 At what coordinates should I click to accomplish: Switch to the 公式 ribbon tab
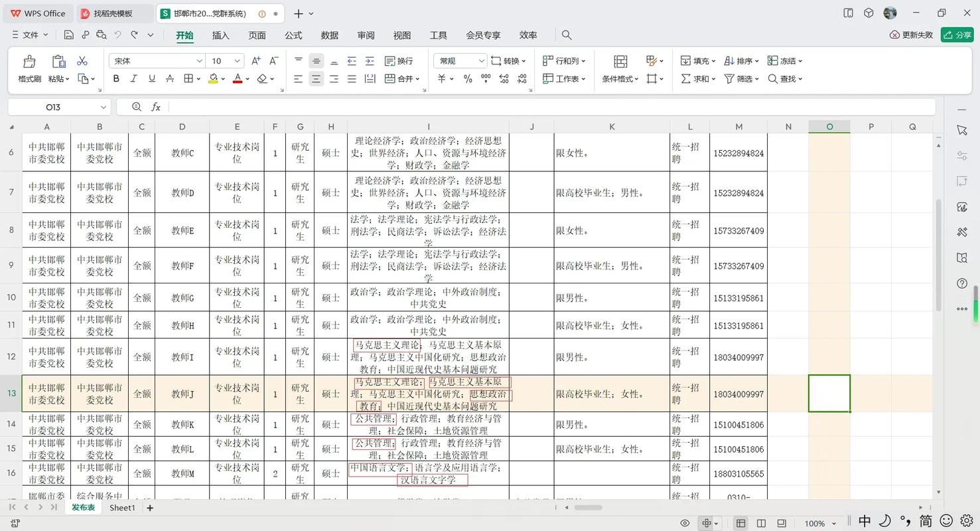(x=293, y=35)
